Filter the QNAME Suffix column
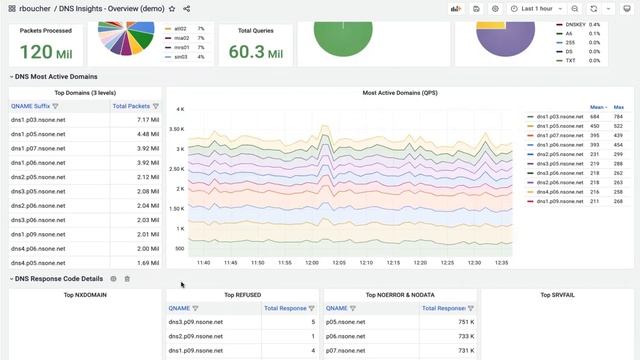 click(56, 106)
